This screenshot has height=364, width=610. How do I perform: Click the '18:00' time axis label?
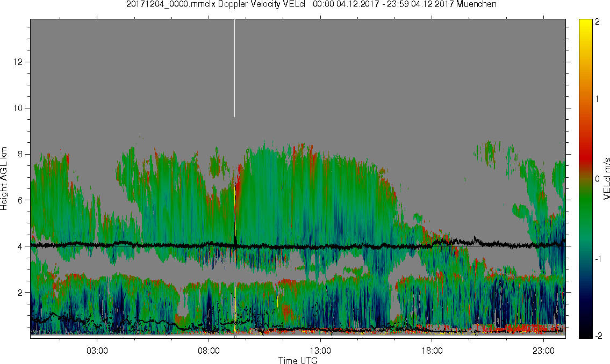[x=432, y=351]
